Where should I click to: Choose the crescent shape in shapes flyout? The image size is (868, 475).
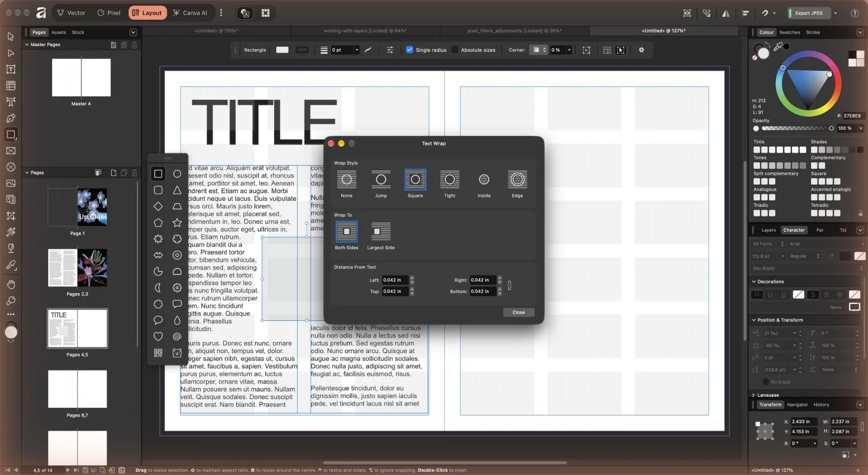158,288
